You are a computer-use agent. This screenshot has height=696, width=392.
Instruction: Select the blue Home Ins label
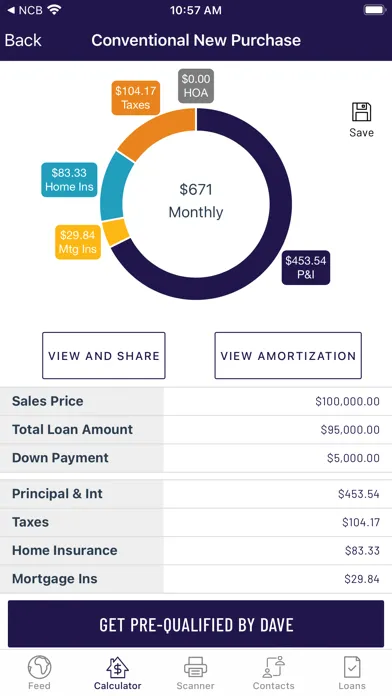coord(69,180)
